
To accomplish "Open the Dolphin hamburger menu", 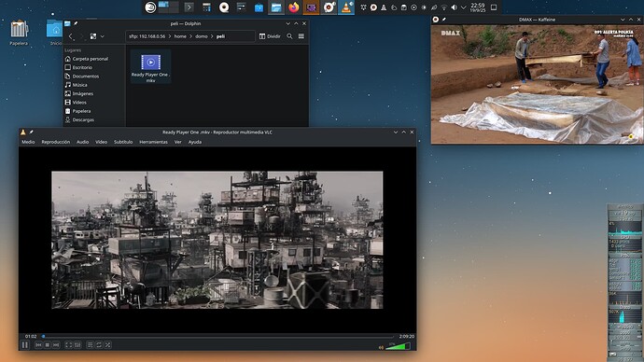I will point(301,36).
